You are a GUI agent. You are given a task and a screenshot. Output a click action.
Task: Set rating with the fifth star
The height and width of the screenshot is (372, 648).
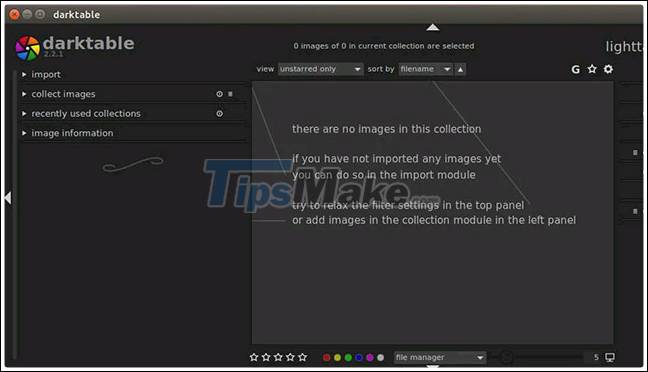pos(303,357)
